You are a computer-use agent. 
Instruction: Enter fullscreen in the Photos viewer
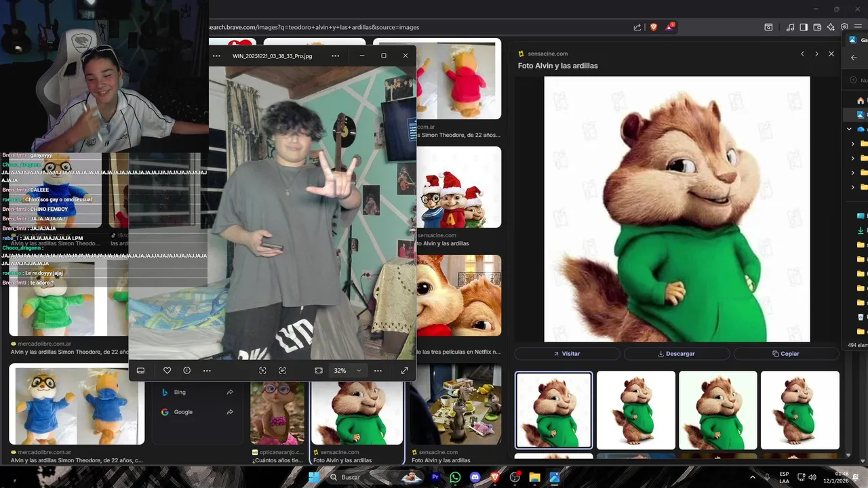[x=404, y=371]
